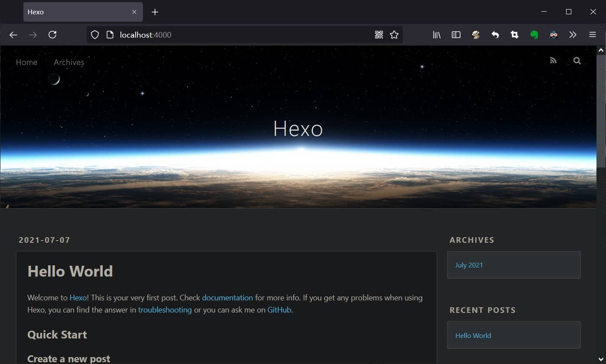This screenshot has width=606, height=364.
Task: Open the July 2021 archive link
Action: click(x=469, y=265)
